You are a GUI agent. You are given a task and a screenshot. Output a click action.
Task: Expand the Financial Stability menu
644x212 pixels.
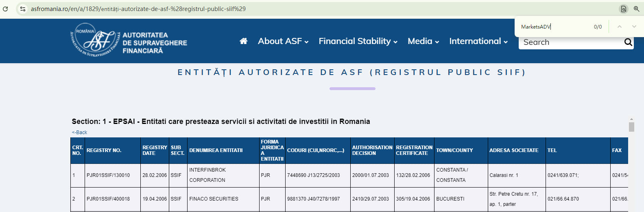tap(358, 41)
